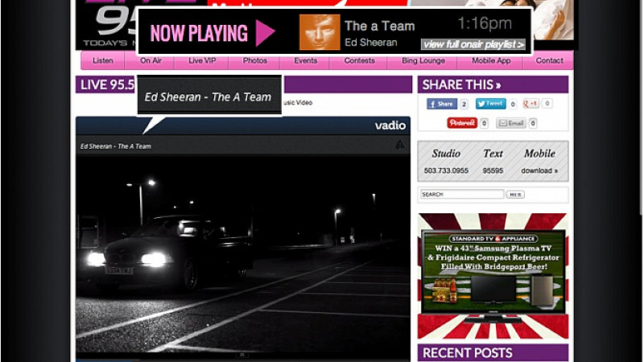This screenshot has height=362, width=644.
Task: Click the vadio logo on the player
Action: [x=390, y=125]
